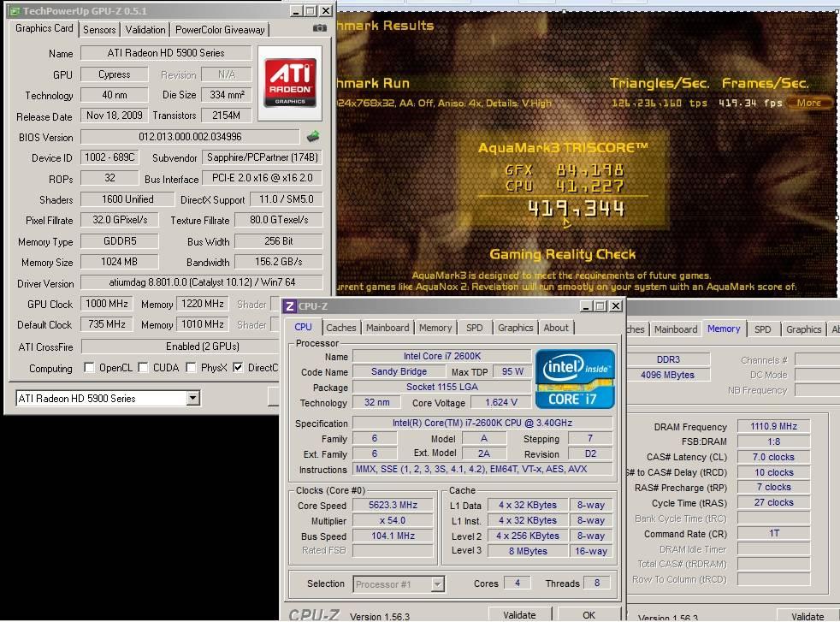Click the Command Rate value 1T
840x622 pixels.
coord(773,533)
